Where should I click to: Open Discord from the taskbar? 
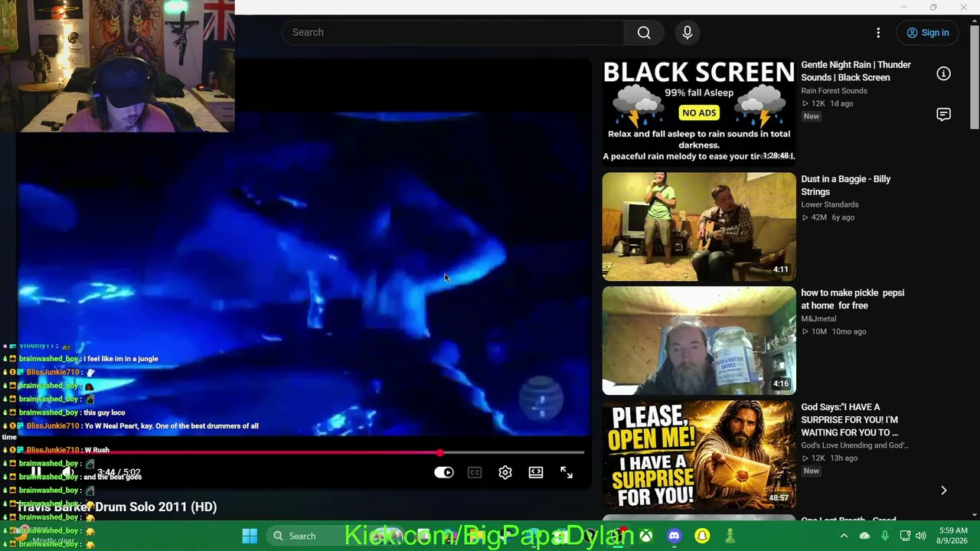[675, 536]
